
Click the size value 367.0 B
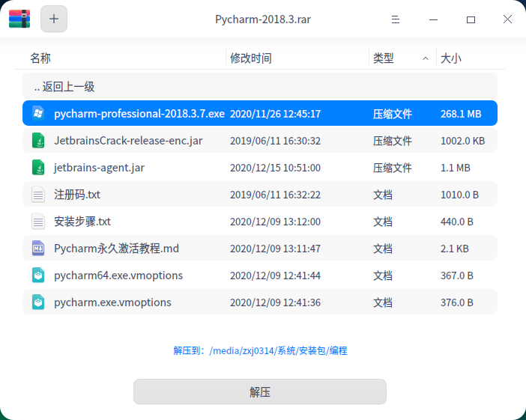coord(457,276)
